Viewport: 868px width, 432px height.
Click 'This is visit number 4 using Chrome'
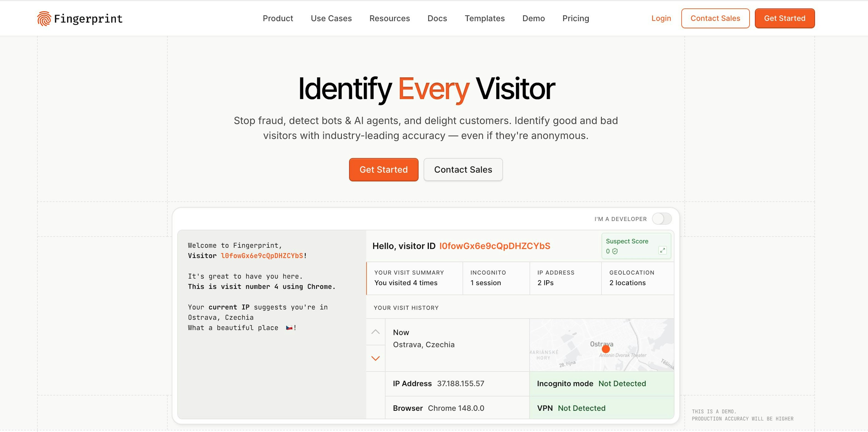[x=262, y=286]
